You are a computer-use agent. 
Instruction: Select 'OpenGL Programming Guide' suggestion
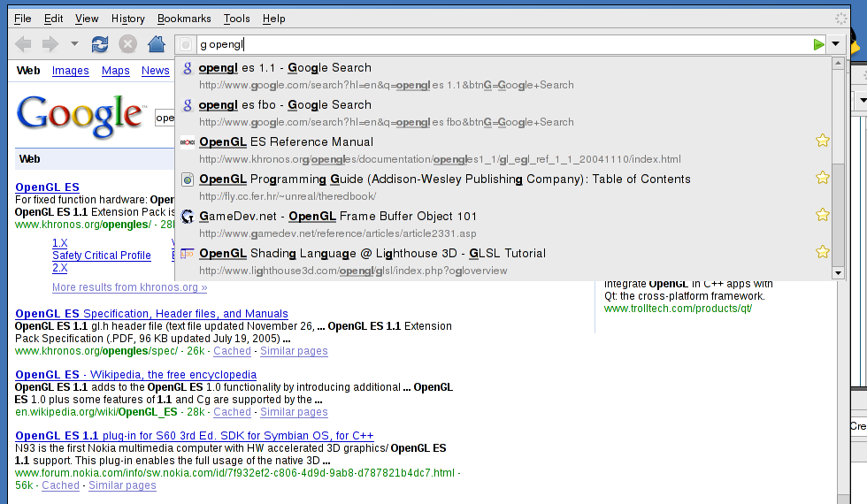pos(503,187)
